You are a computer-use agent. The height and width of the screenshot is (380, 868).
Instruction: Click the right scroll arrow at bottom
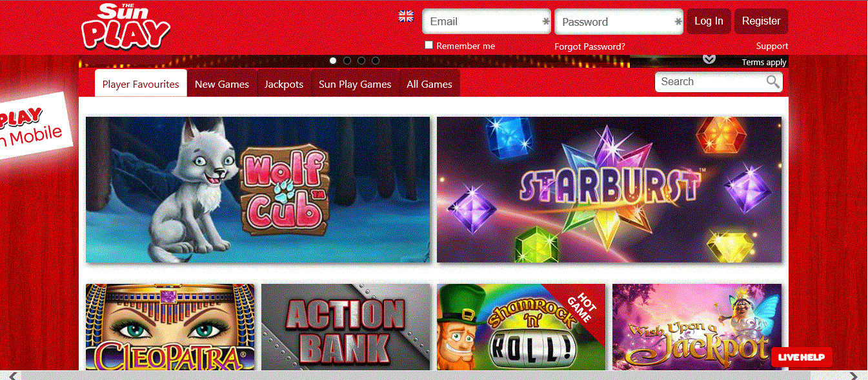point(854,375)
